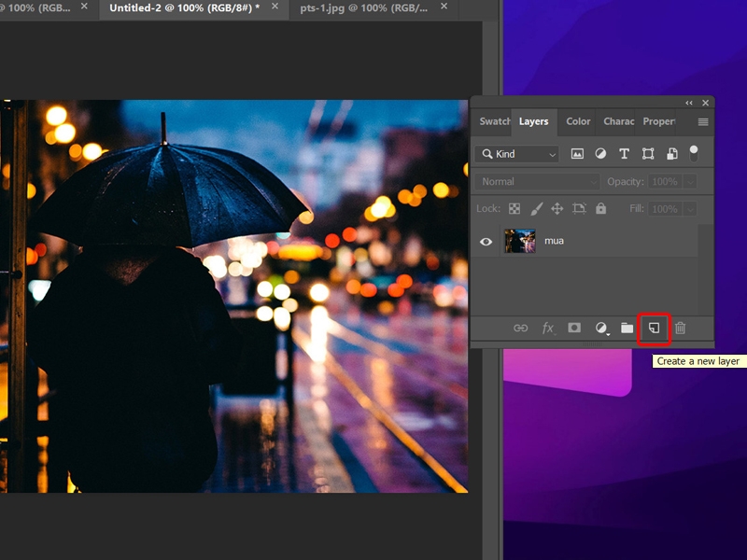
Task: Click the Create a new group icon
Action: pyautogui.click(x=627, y=328)
